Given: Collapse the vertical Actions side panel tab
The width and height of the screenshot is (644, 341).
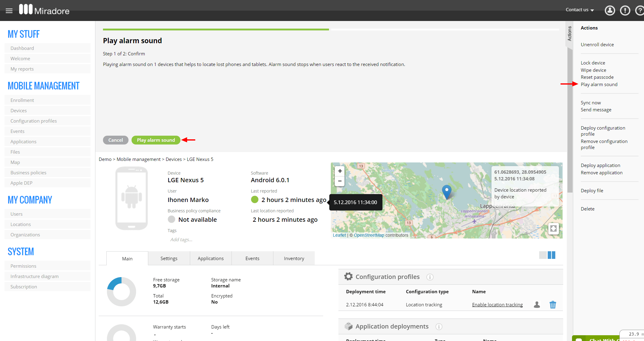Looking at the screenshot, I should [569, 33].
